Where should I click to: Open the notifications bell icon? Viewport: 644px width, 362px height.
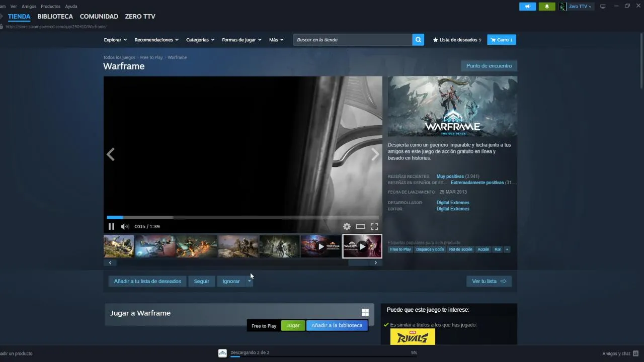[547, 7]
